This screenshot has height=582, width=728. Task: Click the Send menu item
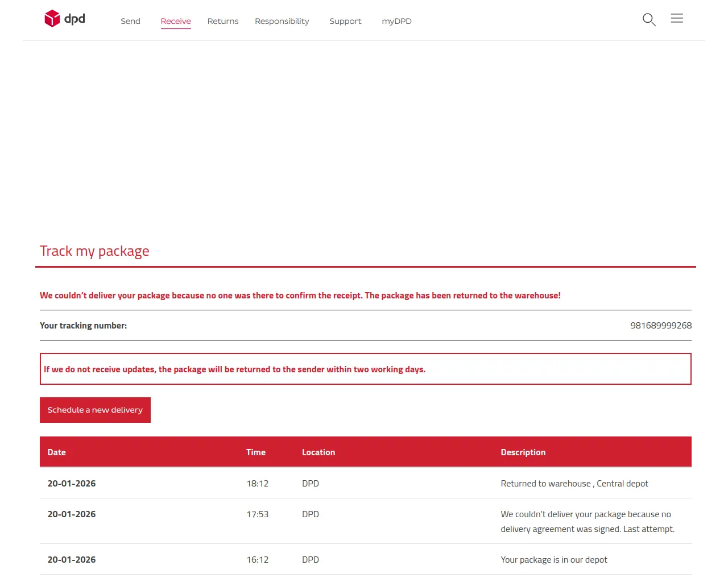coord(130,21)
